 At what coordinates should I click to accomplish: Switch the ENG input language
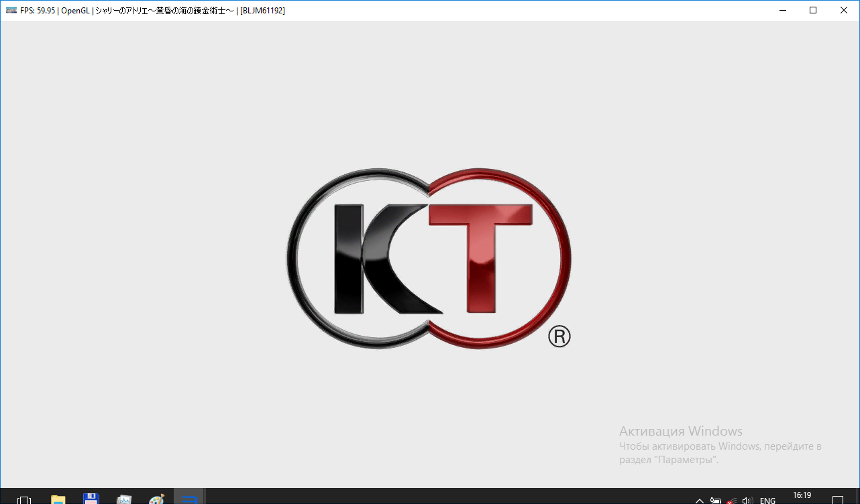[x=767, y=500]
